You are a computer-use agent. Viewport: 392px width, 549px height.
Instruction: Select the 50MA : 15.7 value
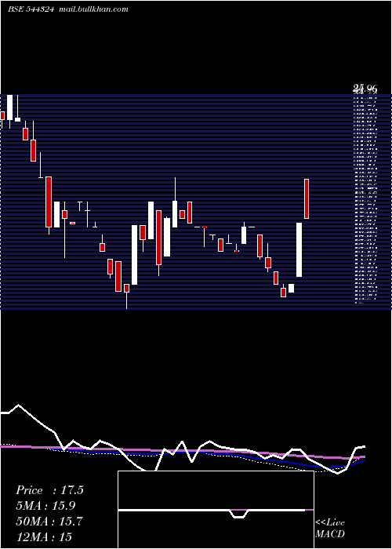(x=49, y=522)
